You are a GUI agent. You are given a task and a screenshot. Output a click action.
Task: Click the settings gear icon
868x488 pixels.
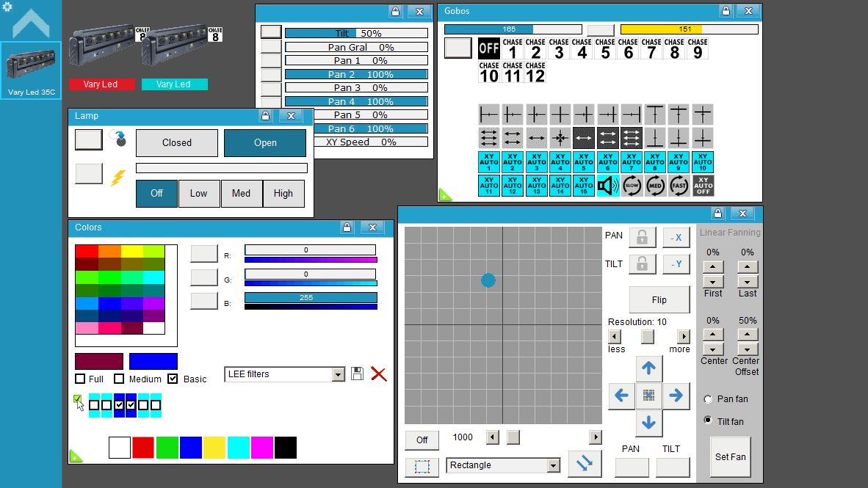point(7,7)
